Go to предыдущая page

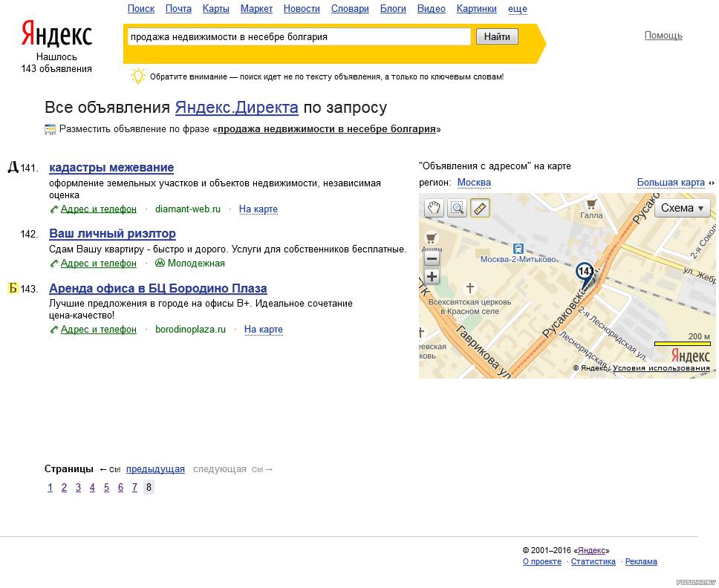tap(155, 469)
